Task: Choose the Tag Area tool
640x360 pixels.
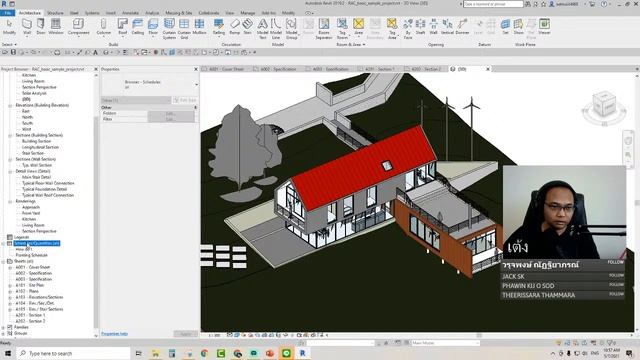Action: point(392,29)
